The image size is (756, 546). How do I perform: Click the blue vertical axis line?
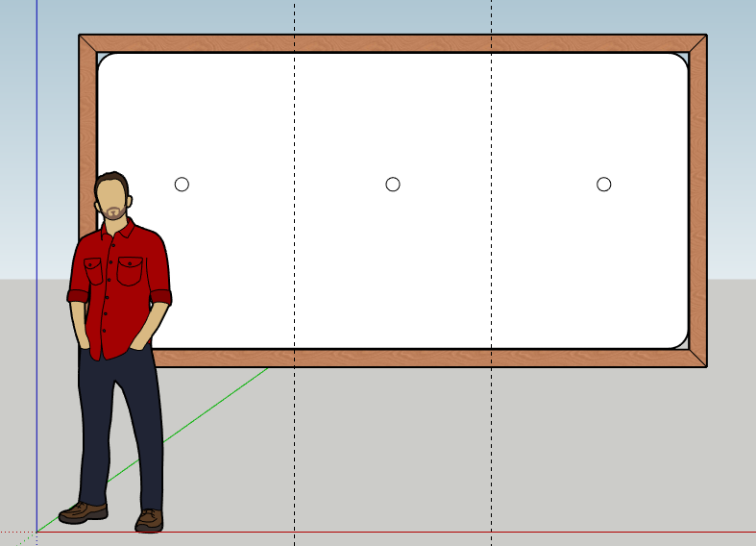coord(37,265)
